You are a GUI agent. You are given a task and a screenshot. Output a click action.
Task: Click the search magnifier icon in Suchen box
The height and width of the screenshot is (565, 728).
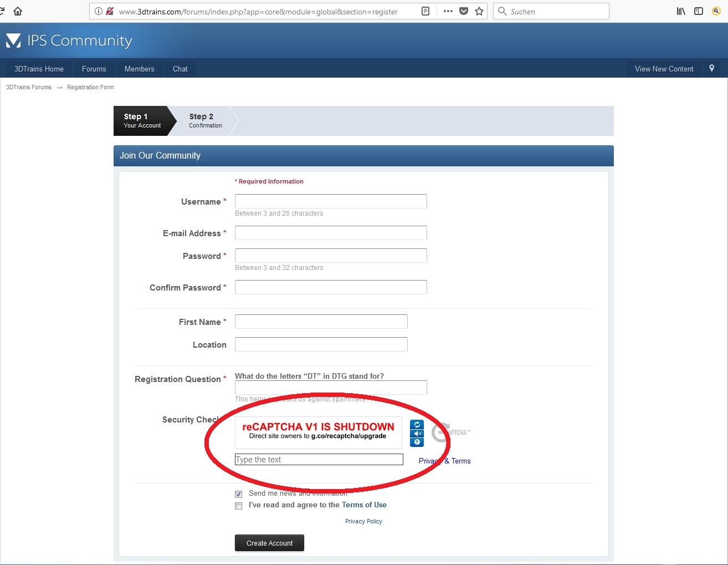pyautogui.click(x=503, y=11)
